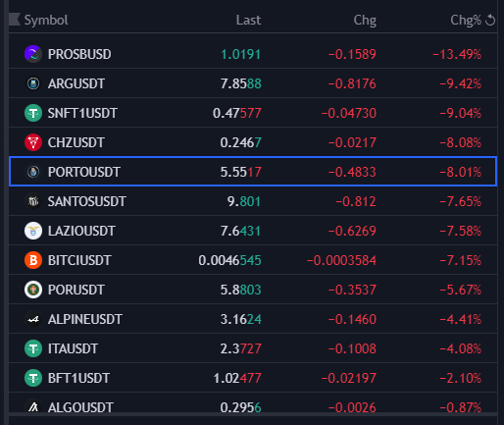Click the last price 1.02477
The height and width of the screenshot is (425, 504).
tap(237, 378)
